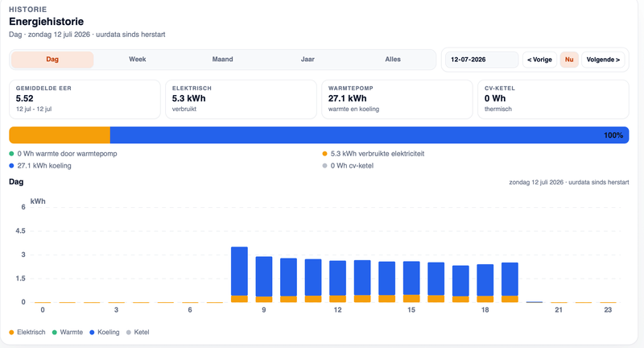This screenshot has width=644, height=348.
Task: Click the tallest blue bar at hour 8
Action: point(239,271)
